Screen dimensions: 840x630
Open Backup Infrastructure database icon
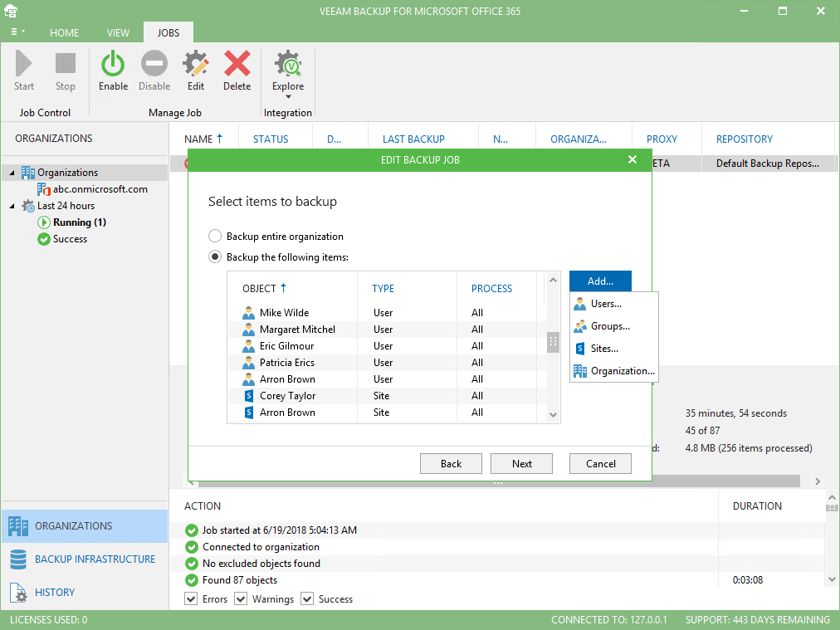pyautogui.click(x=18, y=559)
